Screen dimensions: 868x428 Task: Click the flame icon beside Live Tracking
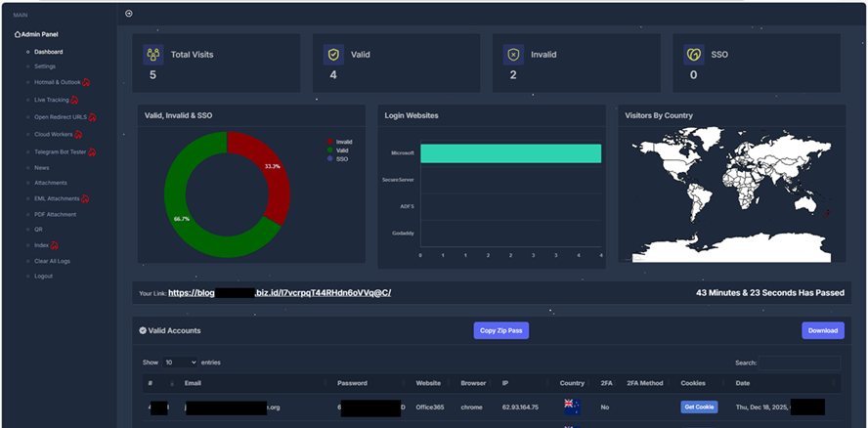click(74, 100)
